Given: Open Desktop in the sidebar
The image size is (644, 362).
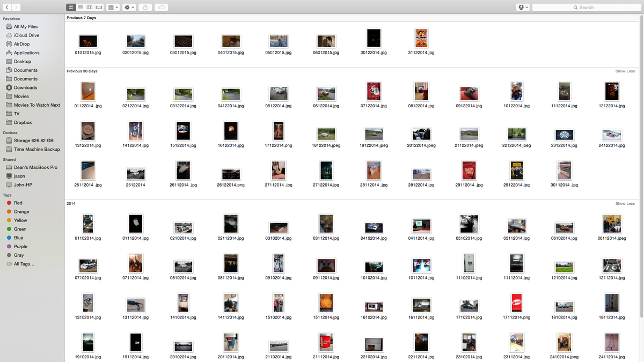Looking at the screenshot, I should pos(23,61).
